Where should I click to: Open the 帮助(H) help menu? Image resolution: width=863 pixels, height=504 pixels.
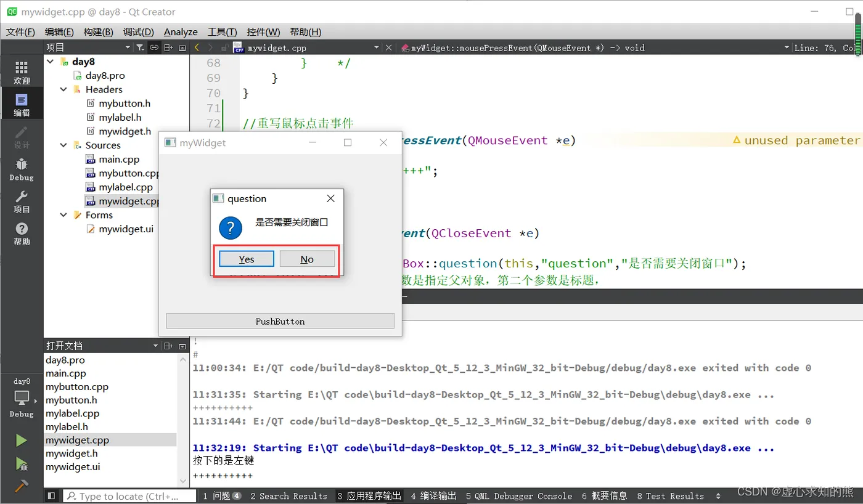pyautogui.click(x=305, y=32)
